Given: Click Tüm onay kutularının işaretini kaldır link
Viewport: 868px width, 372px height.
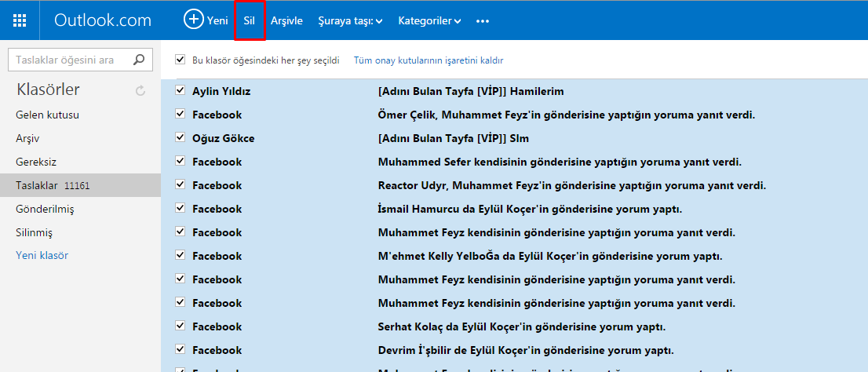Looking at the screenshot, I should coord(429,60).
